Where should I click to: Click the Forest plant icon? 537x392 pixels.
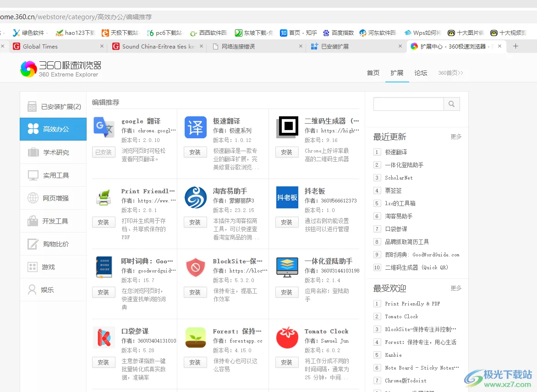pos(196,338)
